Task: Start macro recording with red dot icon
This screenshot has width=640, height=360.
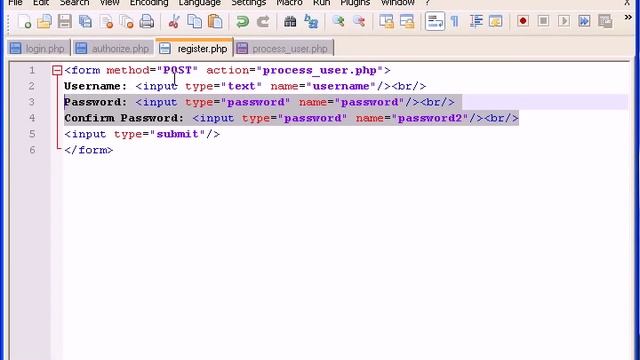Action: point(523,21)
